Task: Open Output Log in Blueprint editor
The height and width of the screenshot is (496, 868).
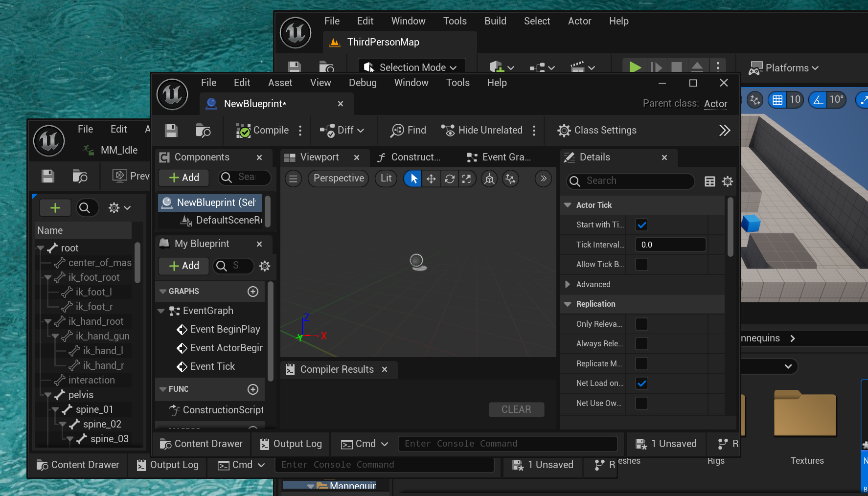Action: point(291,444)
